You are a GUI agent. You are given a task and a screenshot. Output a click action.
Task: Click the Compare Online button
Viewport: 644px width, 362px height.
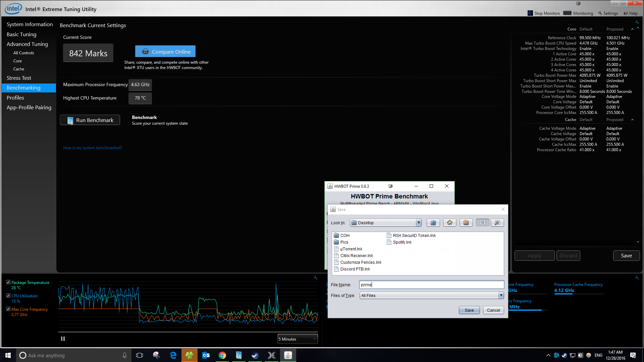(x=165, y=51)
